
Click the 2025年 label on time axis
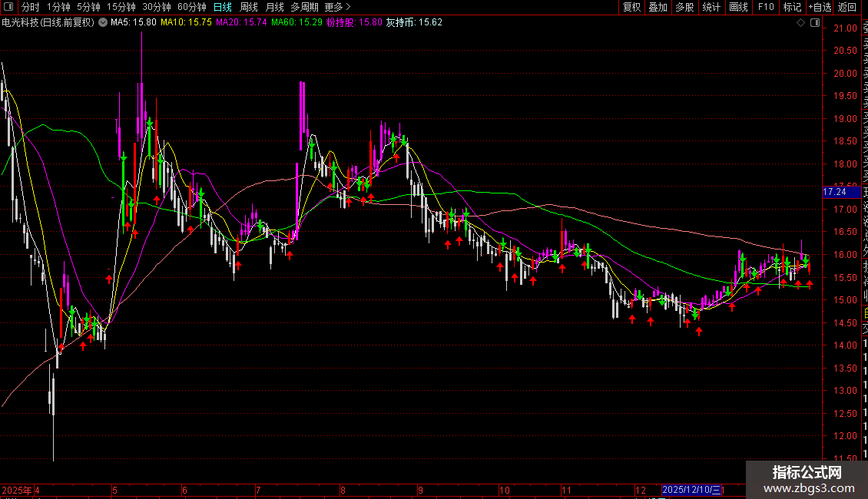17,490
